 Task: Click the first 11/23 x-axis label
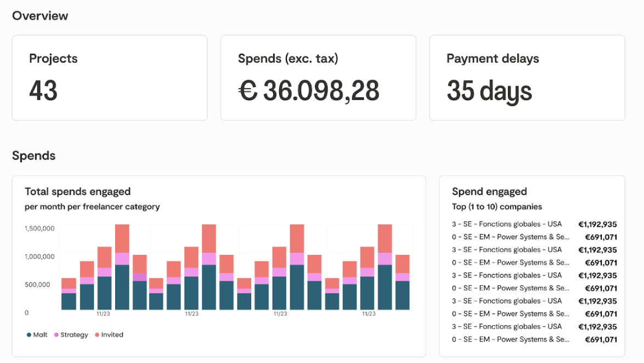pyautogui.click(x=103, y=314)
